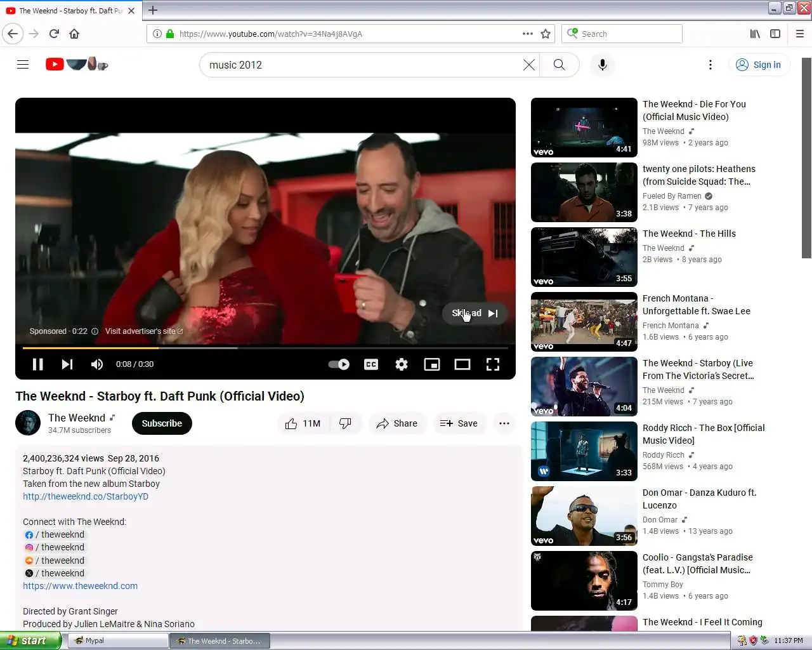Open player settings gear

[x=402, y=364]
